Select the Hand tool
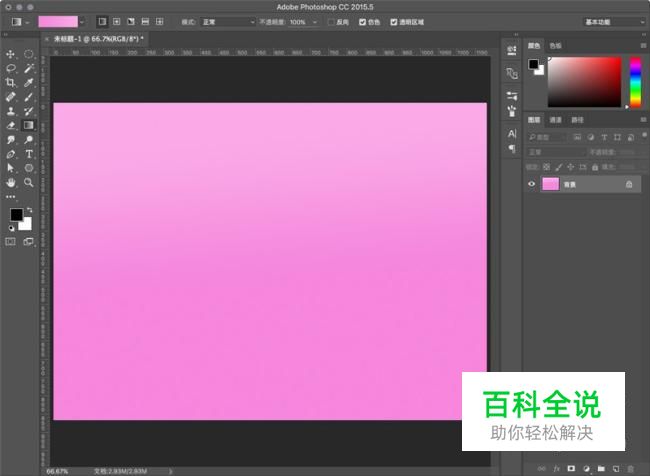This screenshot has height=476, width=650. [x=11, y=183]
